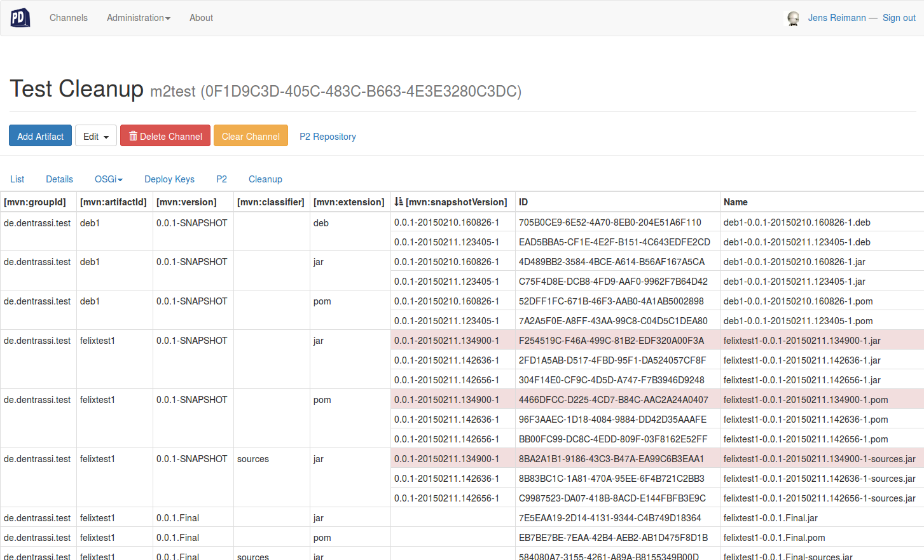Switch to the Details tab
The width and height of the screenshot is (924, 560).
pos(59,179)
